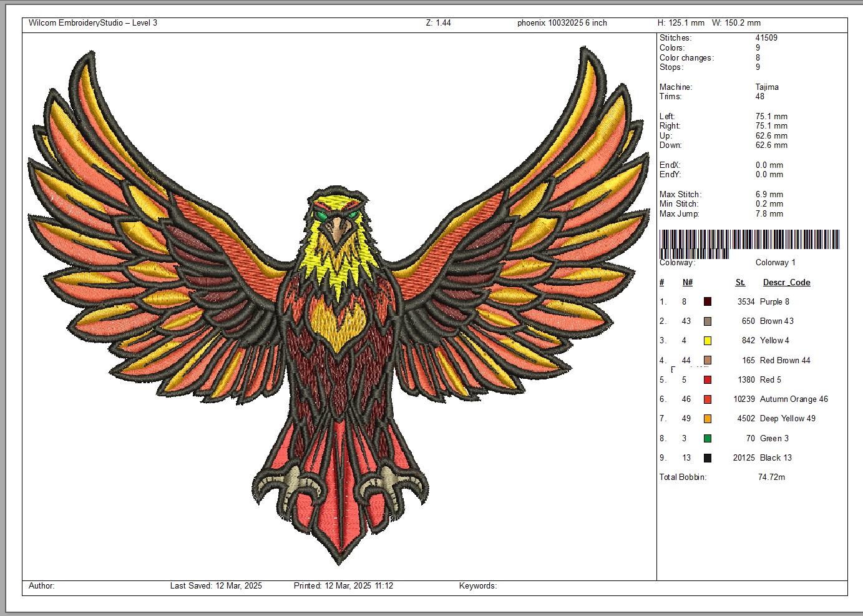Image resolution: width=863 pixels, height=616 pixels.
Task: Click the Wilcom EmbroideryStudio header text
Action: [x=93, y=23]
